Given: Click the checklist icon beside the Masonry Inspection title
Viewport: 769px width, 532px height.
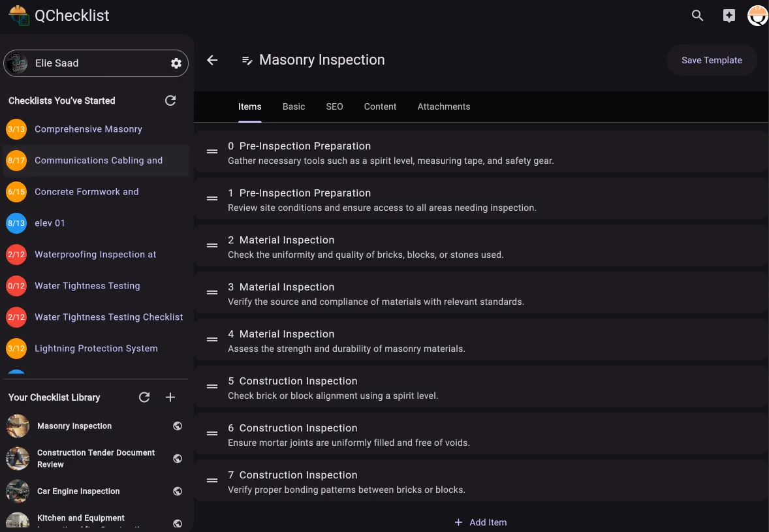Looking at the screenshot, I should click(x=247, y=59).
